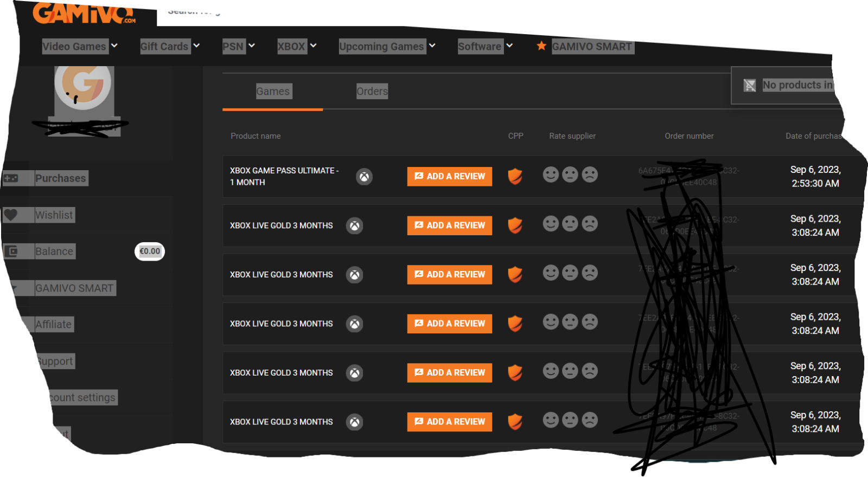
Task: Click the Purchases gamepad icon
Action: click(x=11, y=178)
